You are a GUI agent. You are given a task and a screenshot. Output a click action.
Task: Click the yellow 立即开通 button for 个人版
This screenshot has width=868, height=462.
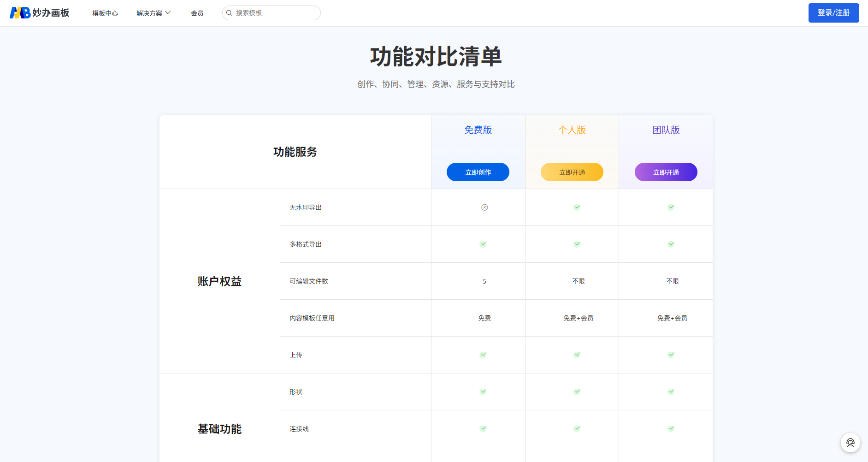pos(572,172)
